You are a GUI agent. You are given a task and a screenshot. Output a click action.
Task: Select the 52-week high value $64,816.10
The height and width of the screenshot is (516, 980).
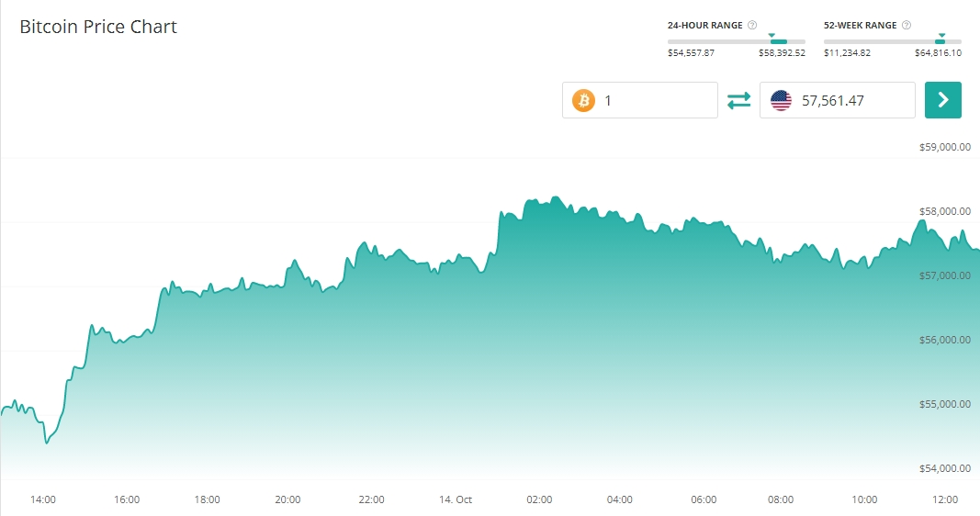coord(938,53)
